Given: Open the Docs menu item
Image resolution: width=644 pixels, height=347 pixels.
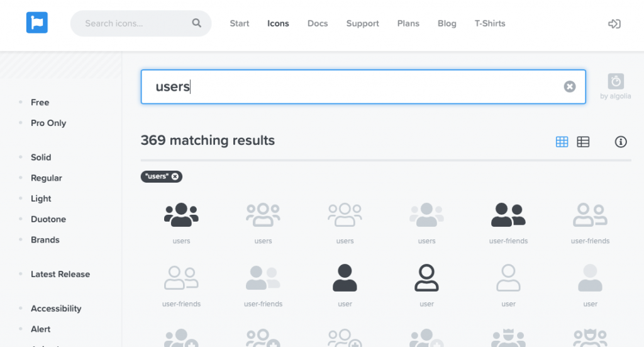Looking at the screenshot, I should pos(318,23).
